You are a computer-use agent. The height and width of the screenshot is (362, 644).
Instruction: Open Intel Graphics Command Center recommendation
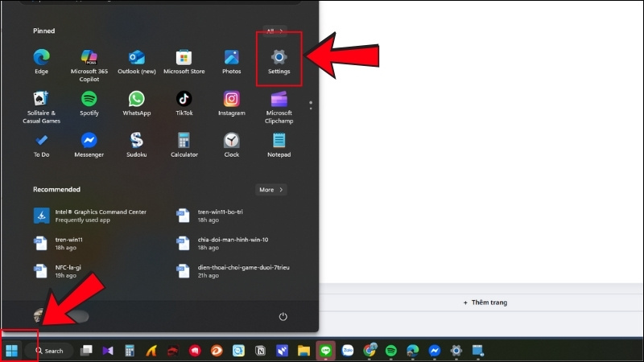90,216
